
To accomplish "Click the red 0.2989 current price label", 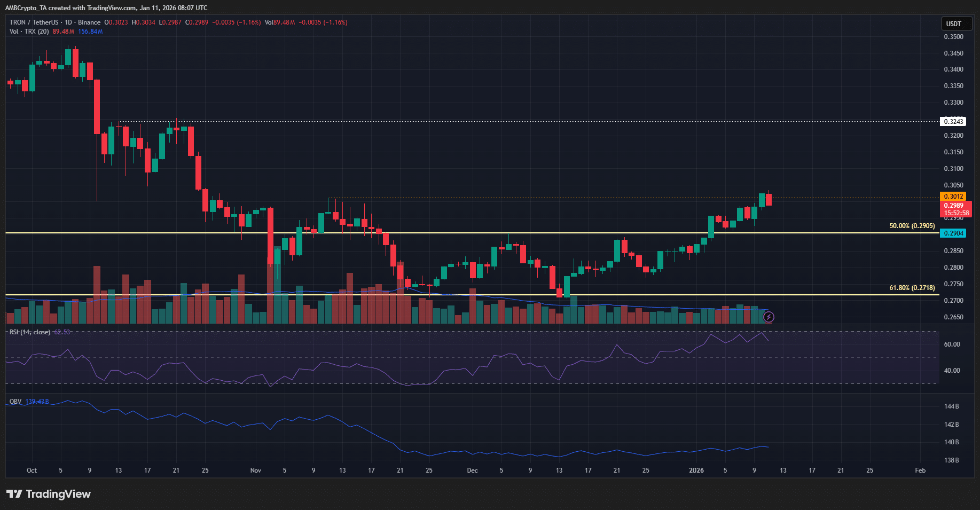I will (x=956, y=206).
